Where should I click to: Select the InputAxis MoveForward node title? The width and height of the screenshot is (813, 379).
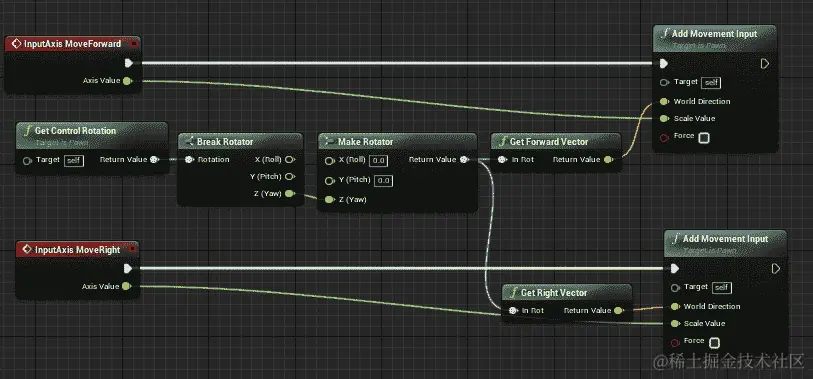[72, 44]
